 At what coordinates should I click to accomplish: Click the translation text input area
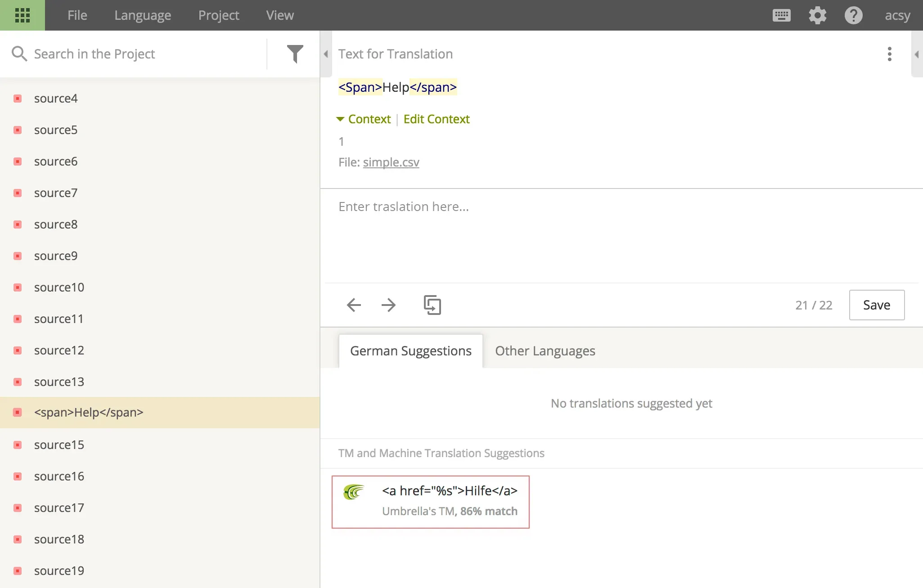pos(621,236)
